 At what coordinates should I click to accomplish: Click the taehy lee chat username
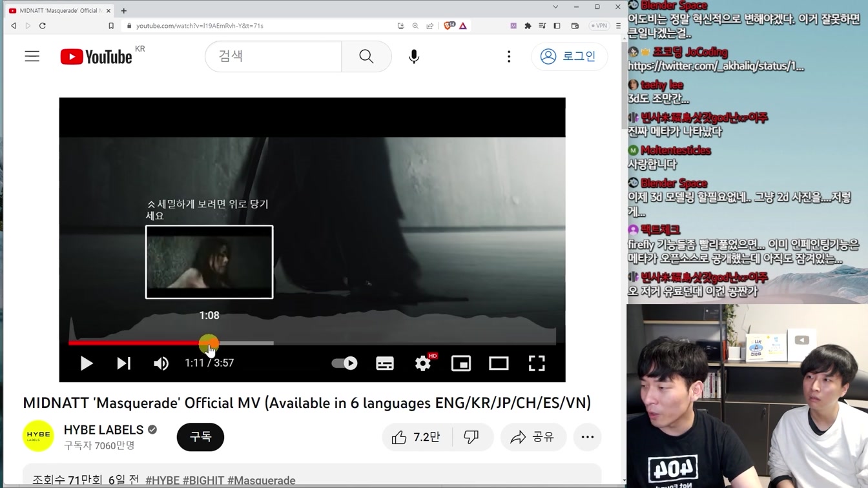tap(661, 85)
